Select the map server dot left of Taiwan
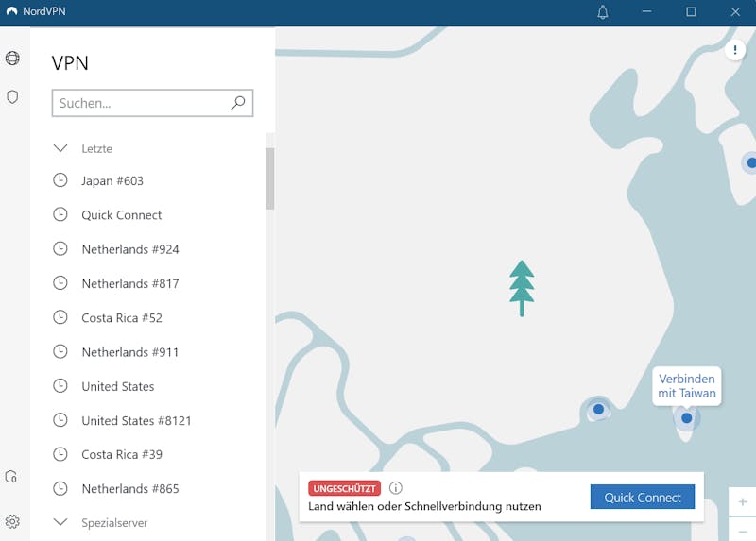The image size is (756, 541). coord(598,410)
